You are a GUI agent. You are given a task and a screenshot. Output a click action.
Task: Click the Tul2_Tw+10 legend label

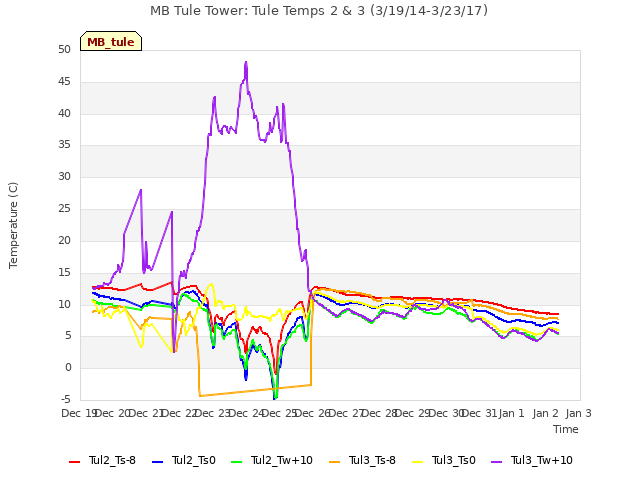(282, 460)
